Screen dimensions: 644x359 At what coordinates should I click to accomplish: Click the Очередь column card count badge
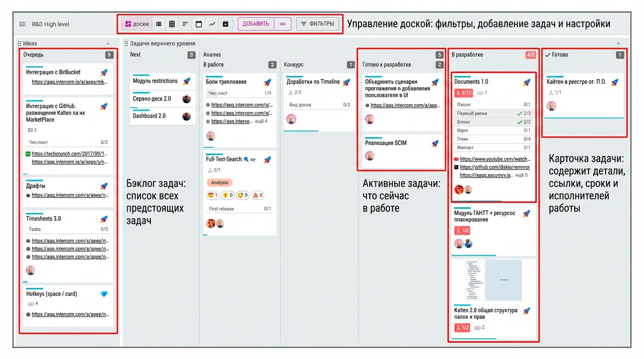pos(109,55)
